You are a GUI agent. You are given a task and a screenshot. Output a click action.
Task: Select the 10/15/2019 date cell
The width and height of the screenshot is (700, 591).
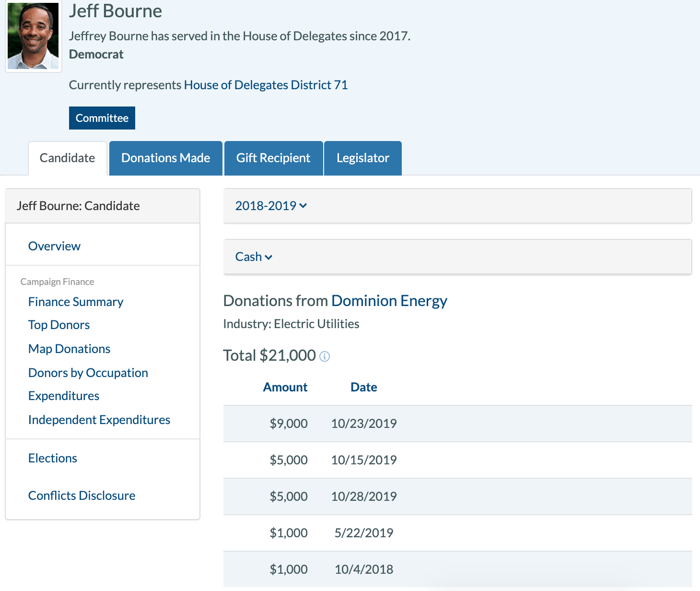pyautogui.click(x=364, y=460)
